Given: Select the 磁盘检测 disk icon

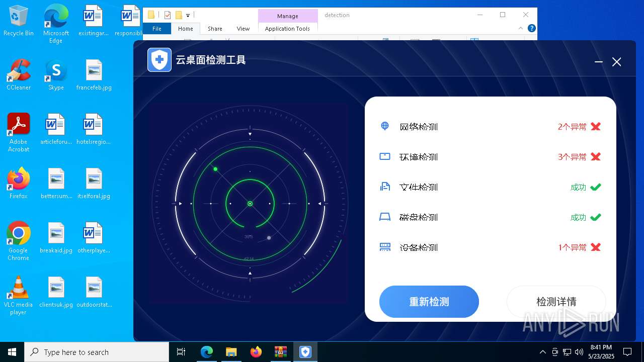Looking at the screenshot, I should [x=385, y=217].
